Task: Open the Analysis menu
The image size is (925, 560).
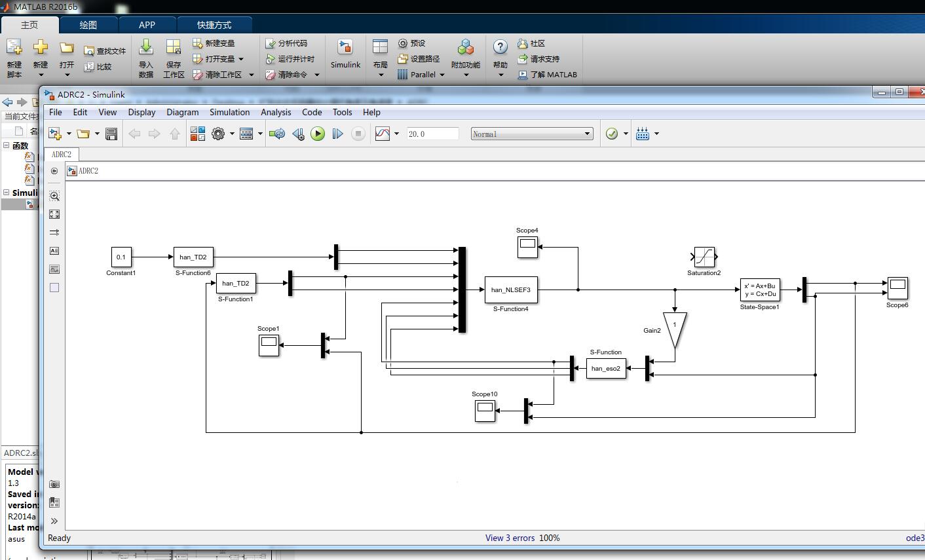Action: coord(276,112)
